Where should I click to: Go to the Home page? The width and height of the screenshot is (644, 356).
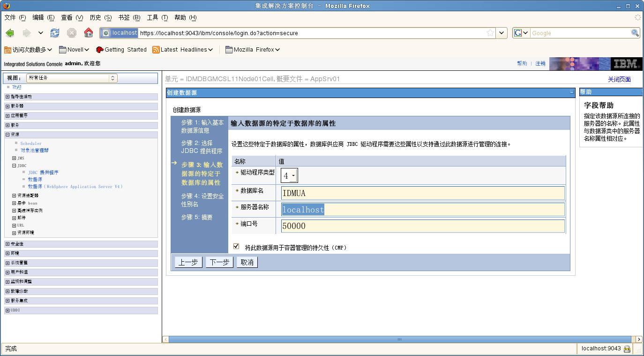click(x=89, y=33)
